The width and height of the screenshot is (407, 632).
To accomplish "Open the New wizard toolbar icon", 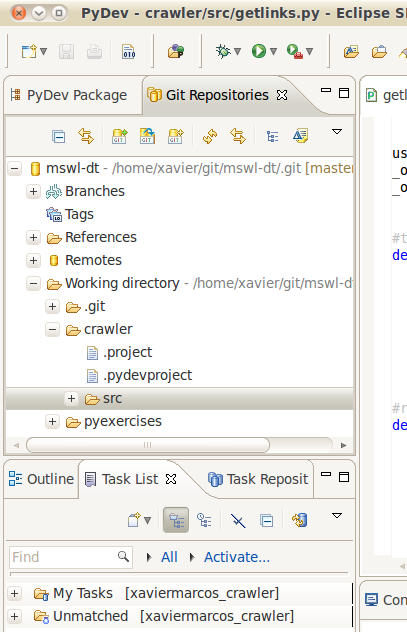I will pos(29,52).
